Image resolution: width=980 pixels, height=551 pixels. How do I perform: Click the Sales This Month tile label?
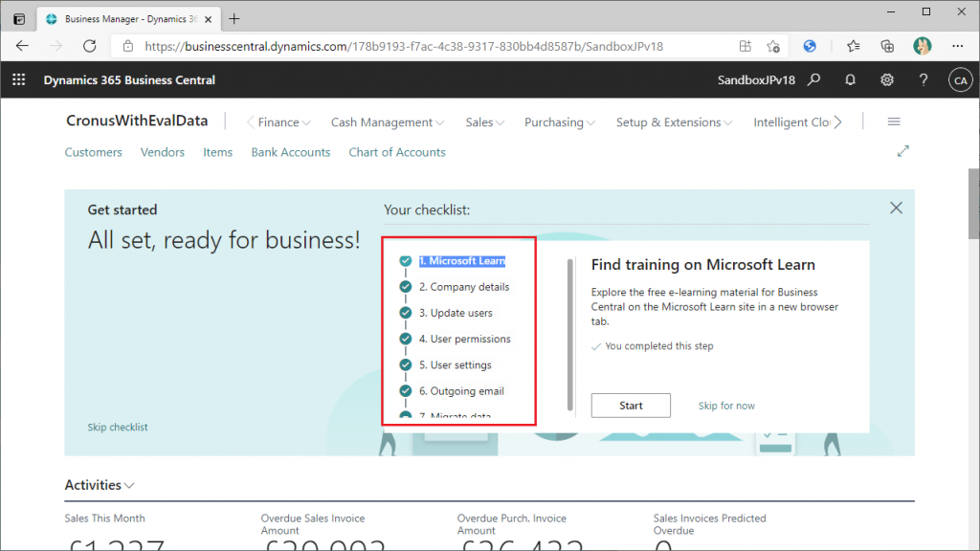pos(105,518)
